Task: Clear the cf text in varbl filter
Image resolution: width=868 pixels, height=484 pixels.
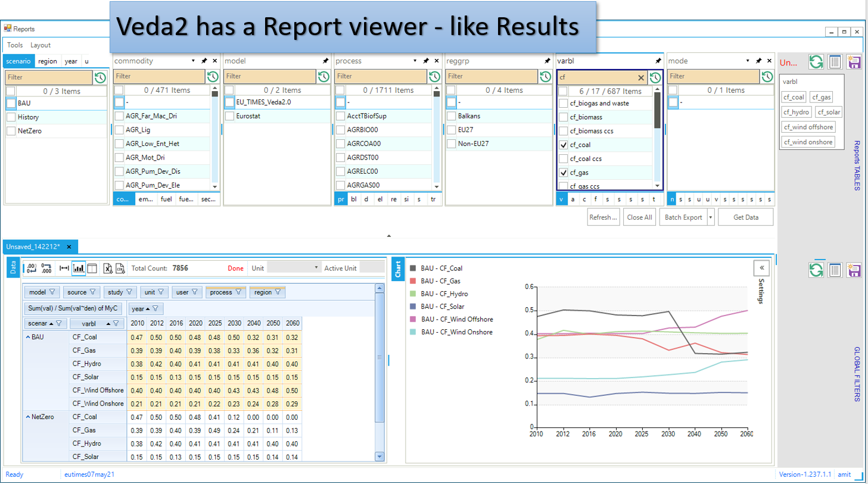Action: point(641,77)
